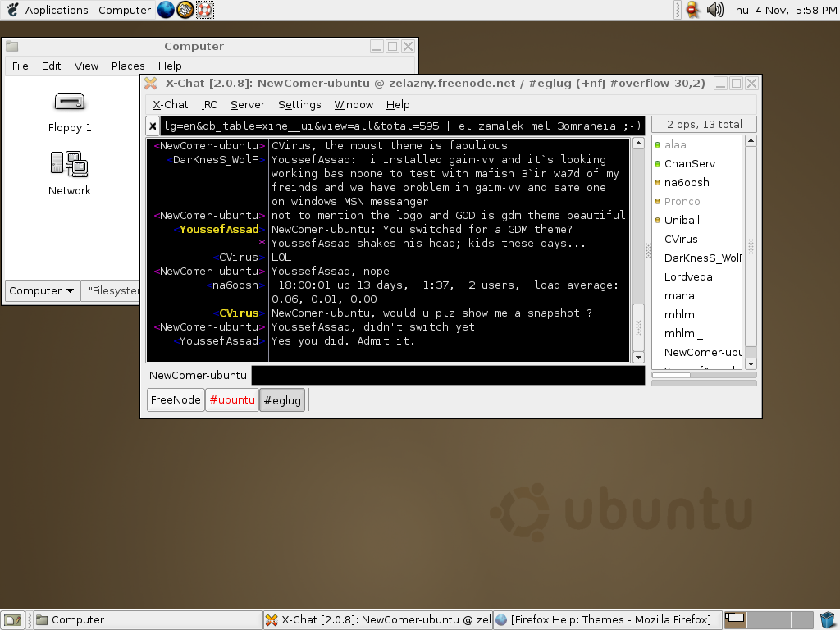Screen dimensions: 840x630
Task: Click the chat message input field
Action: 447,375
